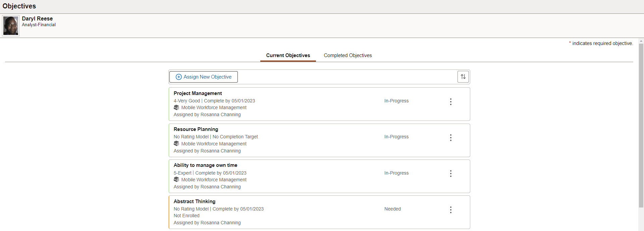Click 'Assigned by Rosanna Channing' in Abstract Thinking
Image resolution: width=644 pixels, height=231 pixels.
coord(207,223)
